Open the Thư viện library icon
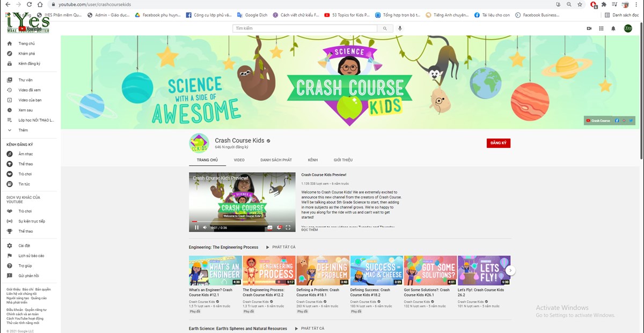The image size is (644, 333). (x=9, y=80)
